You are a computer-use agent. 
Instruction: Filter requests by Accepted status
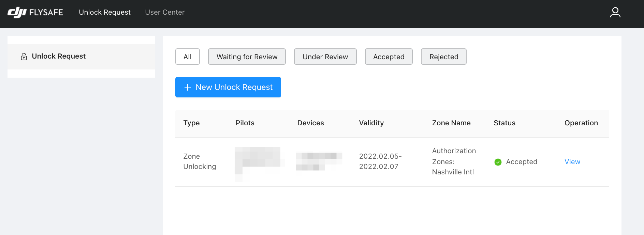coord(389,57)
